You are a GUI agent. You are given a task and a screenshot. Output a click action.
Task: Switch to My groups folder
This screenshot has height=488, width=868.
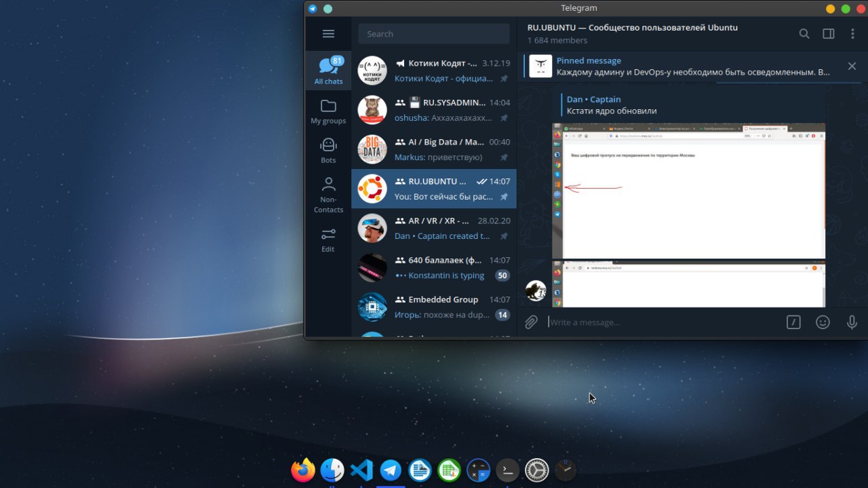[x=328, y=111]
